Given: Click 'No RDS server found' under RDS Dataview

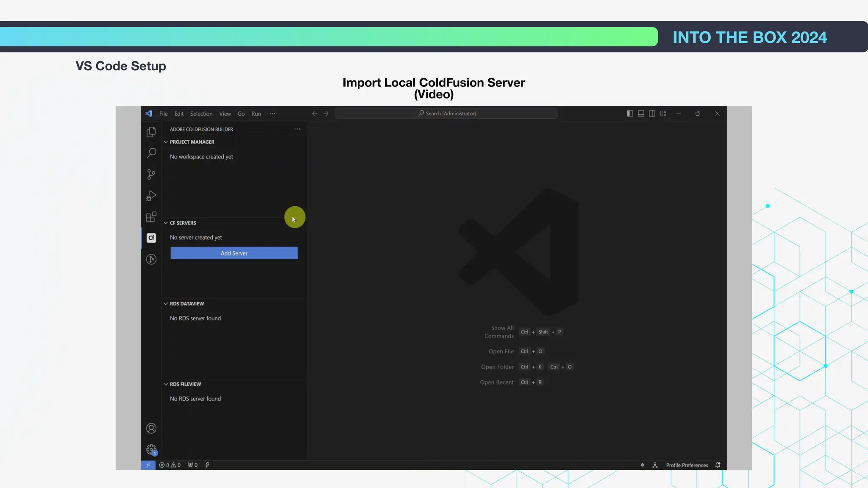Looking at the screenshot, I should (x=195, y=319).
